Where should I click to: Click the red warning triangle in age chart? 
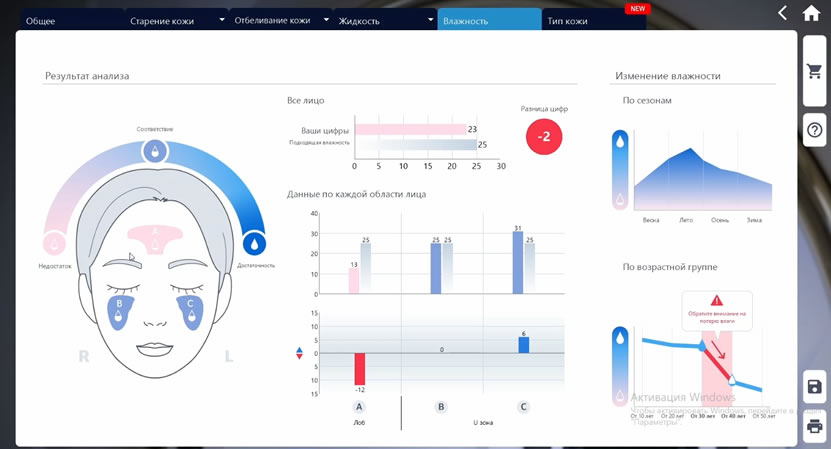click(716, 300)
